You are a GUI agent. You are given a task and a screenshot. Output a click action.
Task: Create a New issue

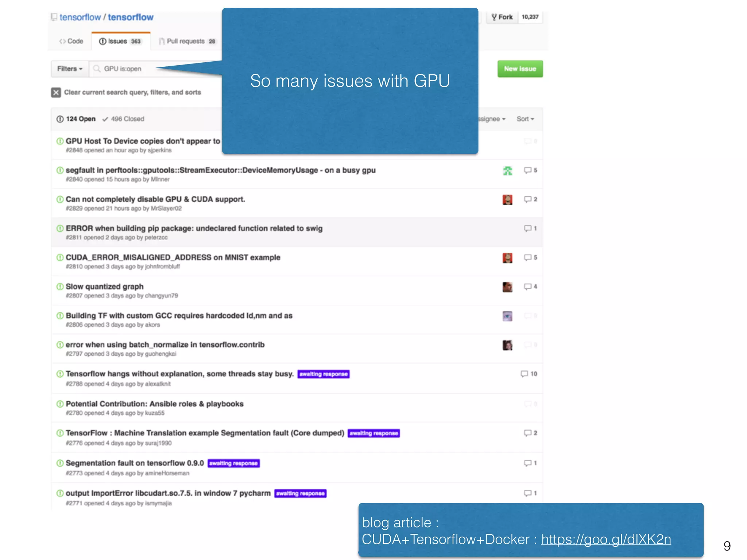click(x=520, y=69)
